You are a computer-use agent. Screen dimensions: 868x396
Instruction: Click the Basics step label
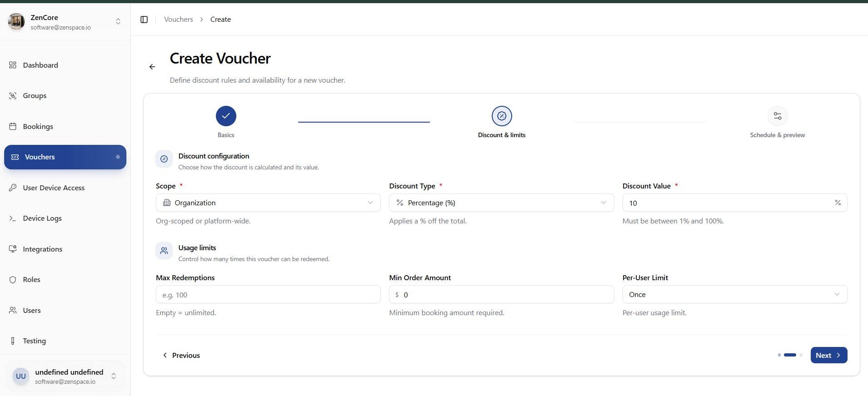pyautogui.click(x=226, y=135)
